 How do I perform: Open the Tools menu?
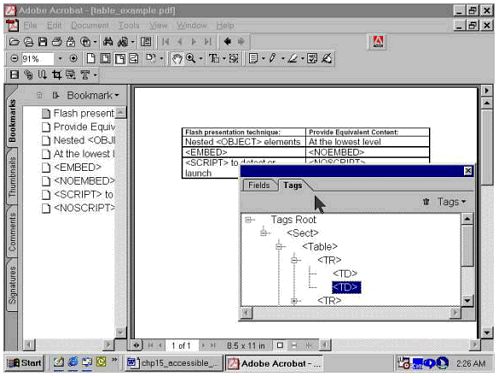tap(129, 26)
